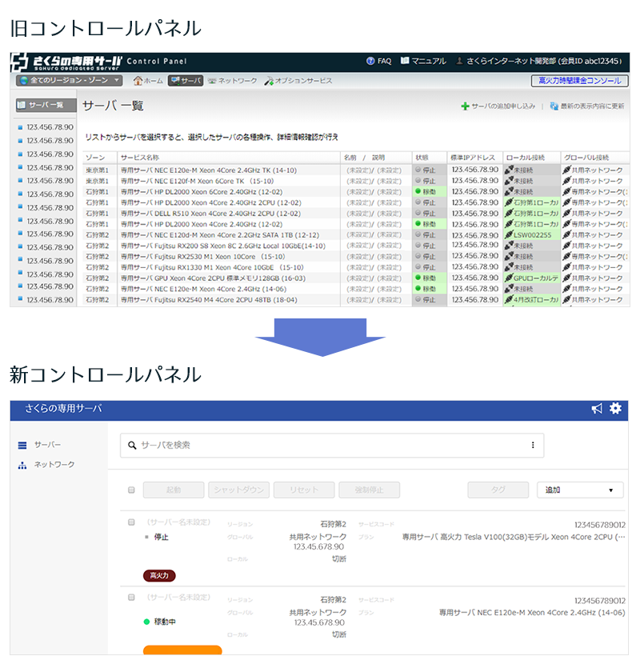
Task: Open 高火力時間課金コンソール button
Action: click(x=579, y=81)
